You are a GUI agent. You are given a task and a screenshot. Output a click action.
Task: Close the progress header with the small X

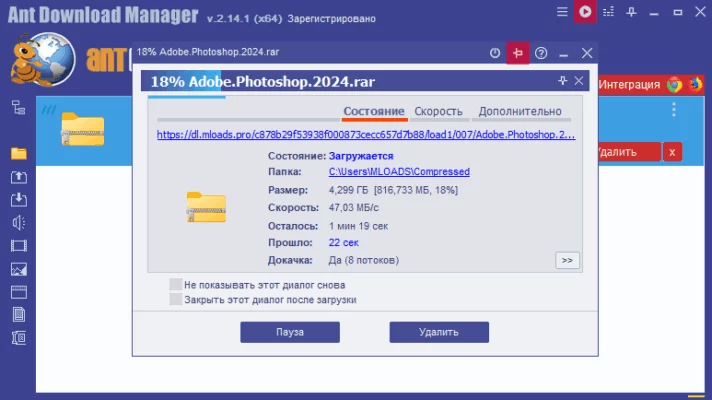(578, 81)
